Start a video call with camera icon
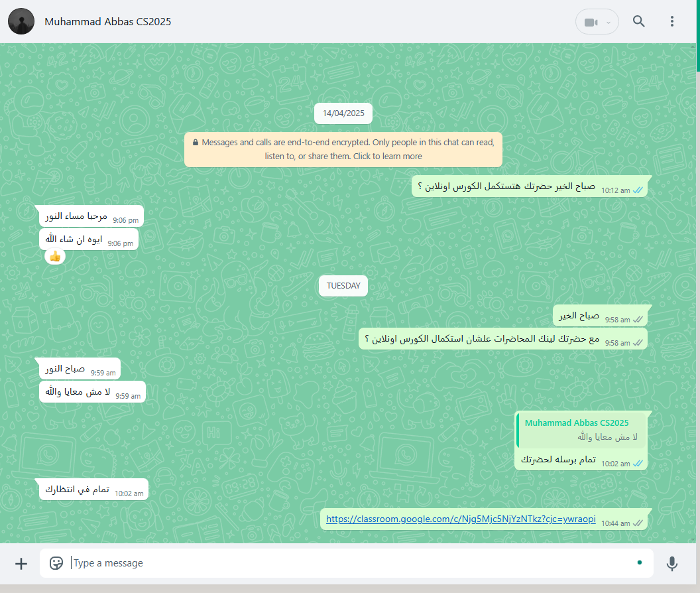This screenshot has height=593, width=700. point(591,23)
